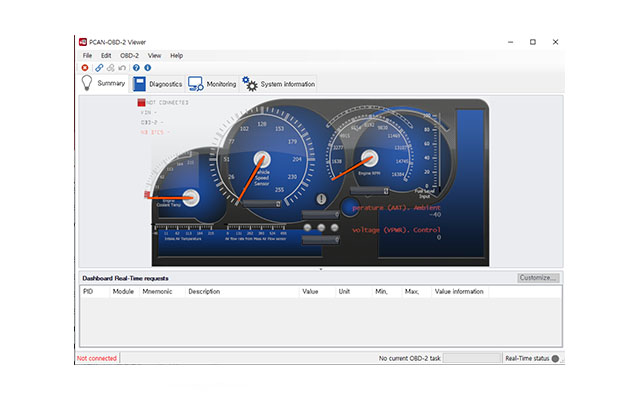Switch to the Summary tab
This screenshot has height=400, width=640.
click(104, 83)
